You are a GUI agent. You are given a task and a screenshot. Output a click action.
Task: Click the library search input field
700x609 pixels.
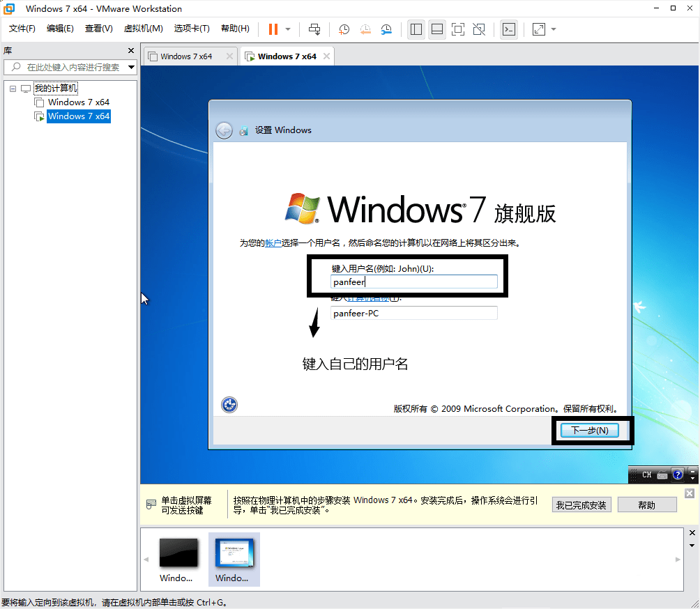click(70, 68)
